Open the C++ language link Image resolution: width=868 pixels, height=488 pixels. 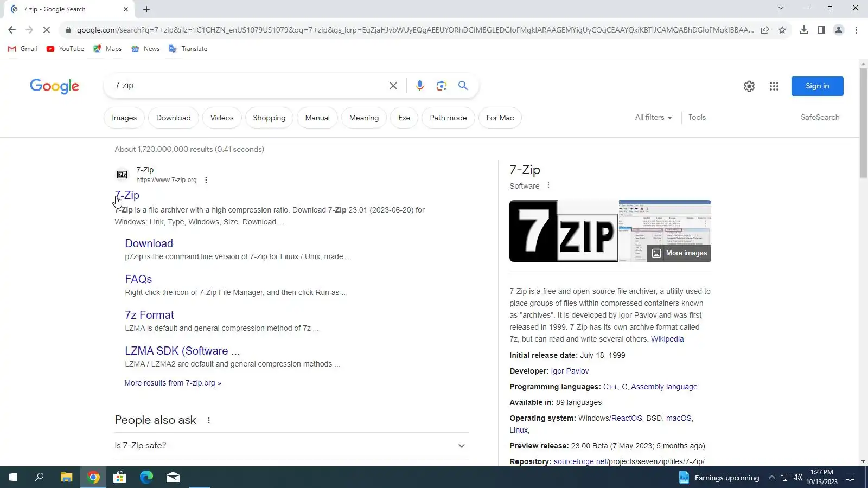click(x=610, y=387)
